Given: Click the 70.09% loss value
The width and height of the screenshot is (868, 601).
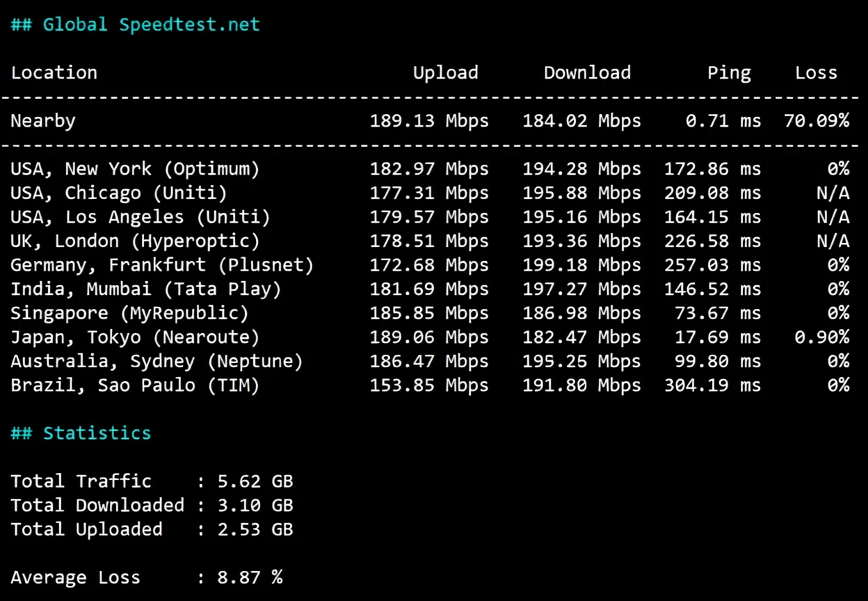Looking at the screenshot, I should (x=816, y=121).
